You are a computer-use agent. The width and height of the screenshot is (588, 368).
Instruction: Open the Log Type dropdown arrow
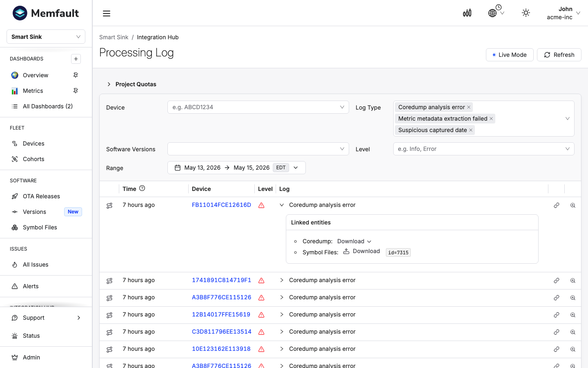567,119
